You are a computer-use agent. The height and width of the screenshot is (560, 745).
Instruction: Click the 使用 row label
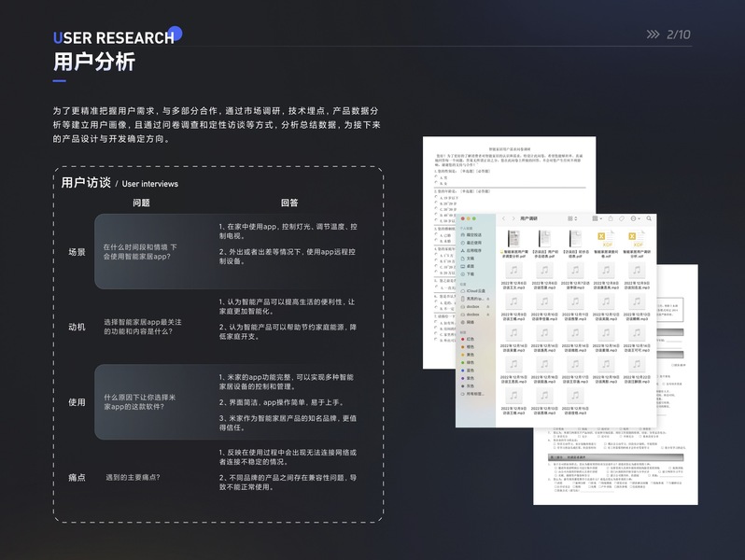pos(77,402)
